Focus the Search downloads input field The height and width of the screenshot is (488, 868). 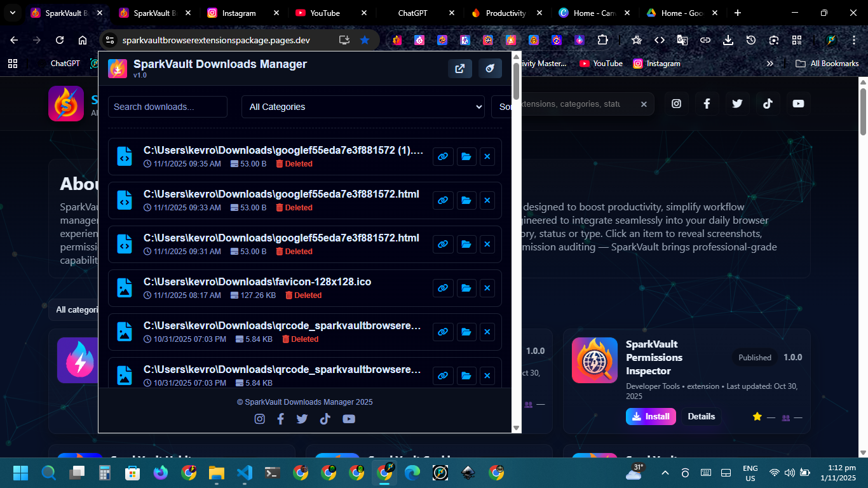(x=168, y=107)
